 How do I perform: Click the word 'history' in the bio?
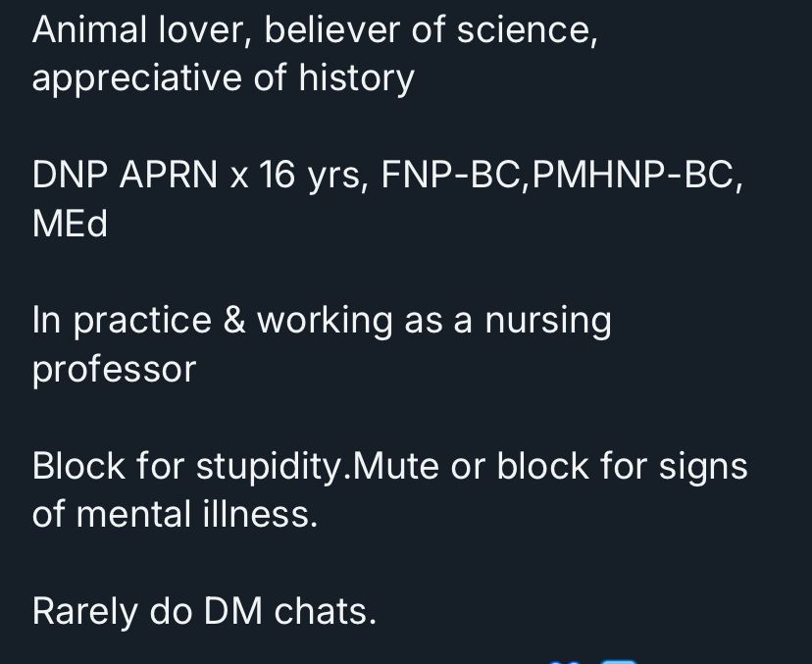(355, 79)
